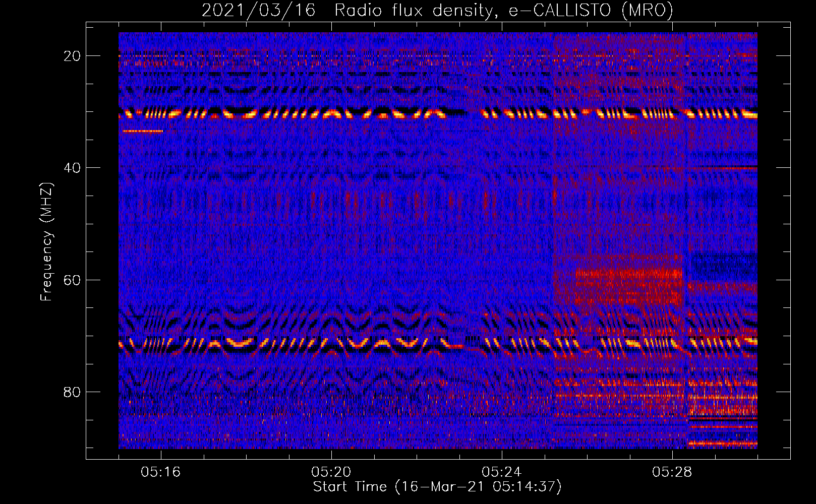Image resolution: width=816 pixels, height=504 pixels.
Task: Click the 'Frequency (MHZ)' axis label
Action: click(x=46, y=242)
